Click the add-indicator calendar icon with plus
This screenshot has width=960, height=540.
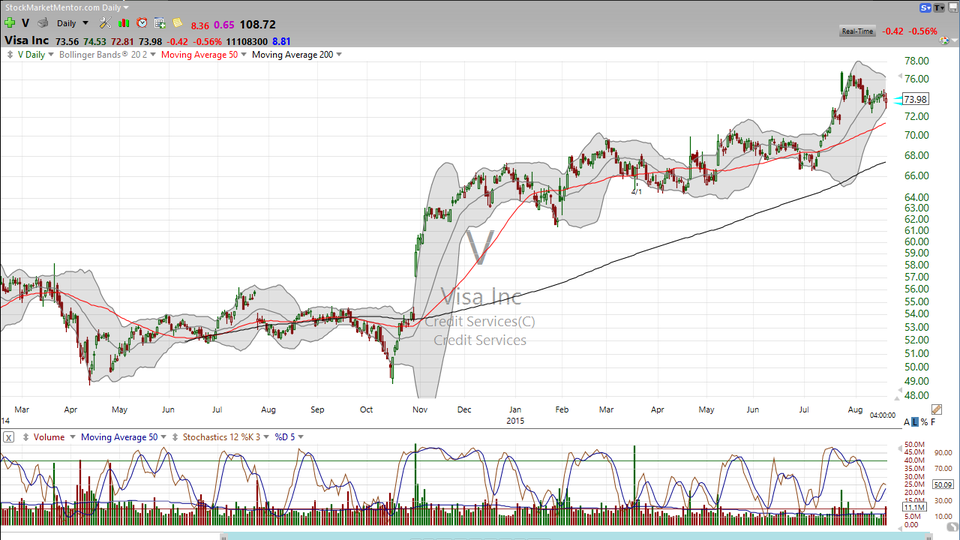[160, 23]
